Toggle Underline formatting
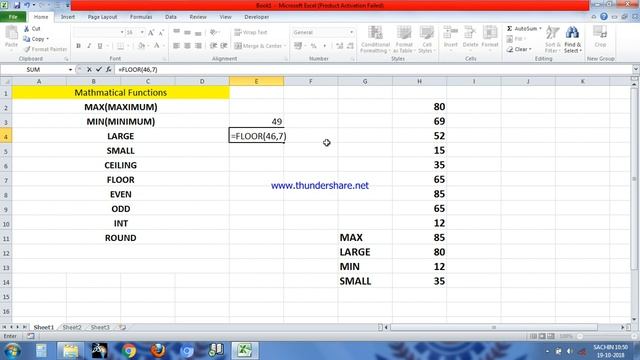The width and height of the screenshot is (640, 360). pos(100,46)
